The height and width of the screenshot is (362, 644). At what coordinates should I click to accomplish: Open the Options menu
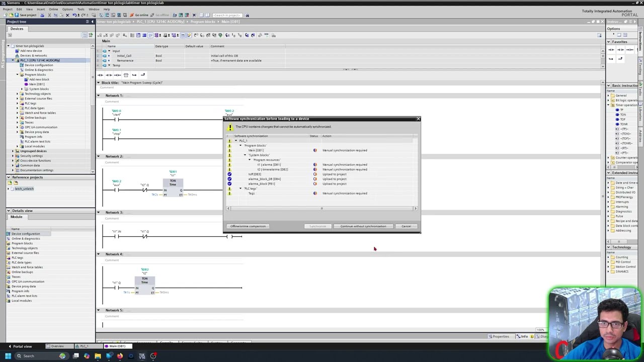click(x=67, y=9)
